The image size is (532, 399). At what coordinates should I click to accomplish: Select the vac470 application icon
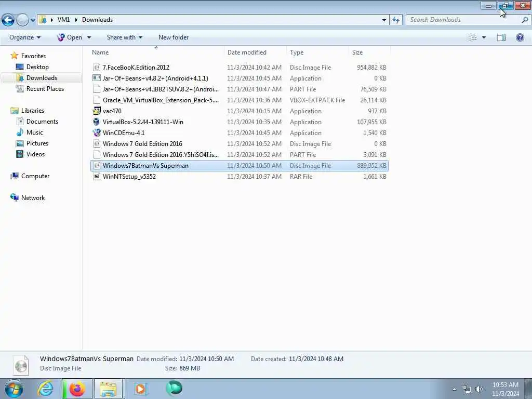[x=97, y=111]
